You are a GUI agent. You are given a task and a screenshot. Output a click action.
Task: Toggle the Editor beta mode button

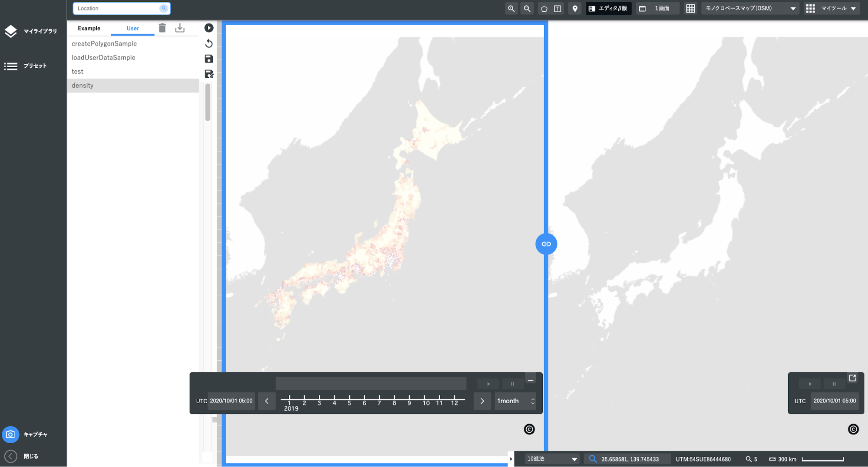(x=608, y=9)
